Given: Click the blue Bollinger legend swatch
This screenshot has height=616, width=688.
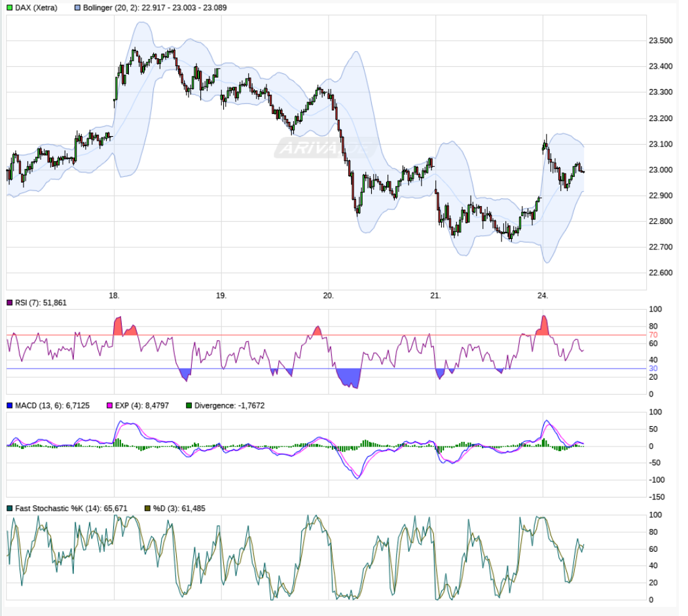Looking at the screenshot, I should [78, 7].
